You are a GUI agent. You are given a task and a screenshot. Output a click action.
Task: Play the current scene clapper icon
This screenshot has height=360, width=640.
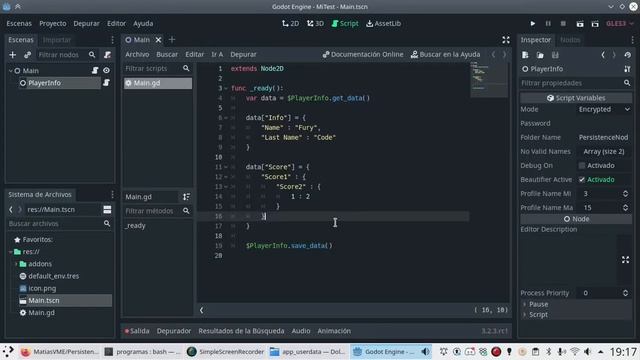(x=580, y=24)
